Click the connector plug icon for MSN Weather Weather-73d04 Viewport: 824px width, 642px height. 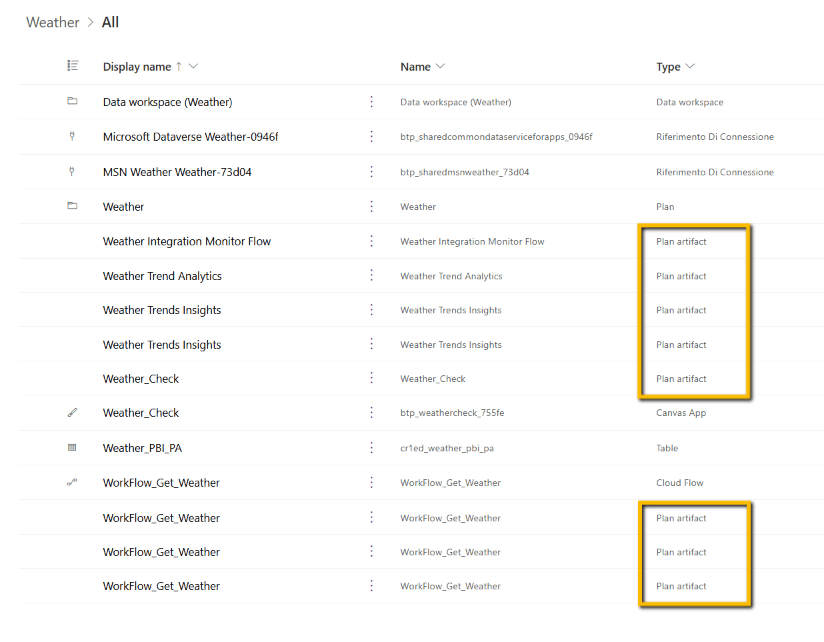pyautogui.click(x=72, y=172)
